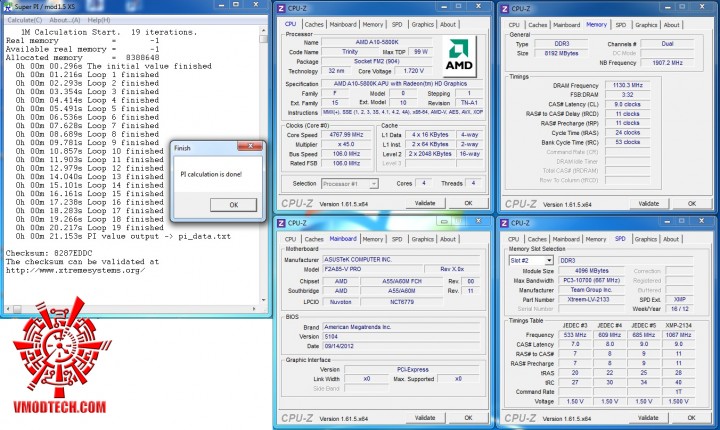
Task: Click the Core Voltage value 1.720 V
Action: [x=413, y=71]
